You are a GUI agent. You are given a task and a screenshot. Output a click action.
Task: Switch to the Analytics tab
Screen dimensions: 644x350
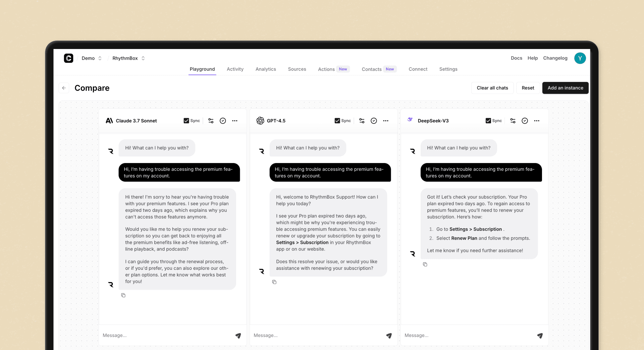pyautogui.click(x=266, y=69)
